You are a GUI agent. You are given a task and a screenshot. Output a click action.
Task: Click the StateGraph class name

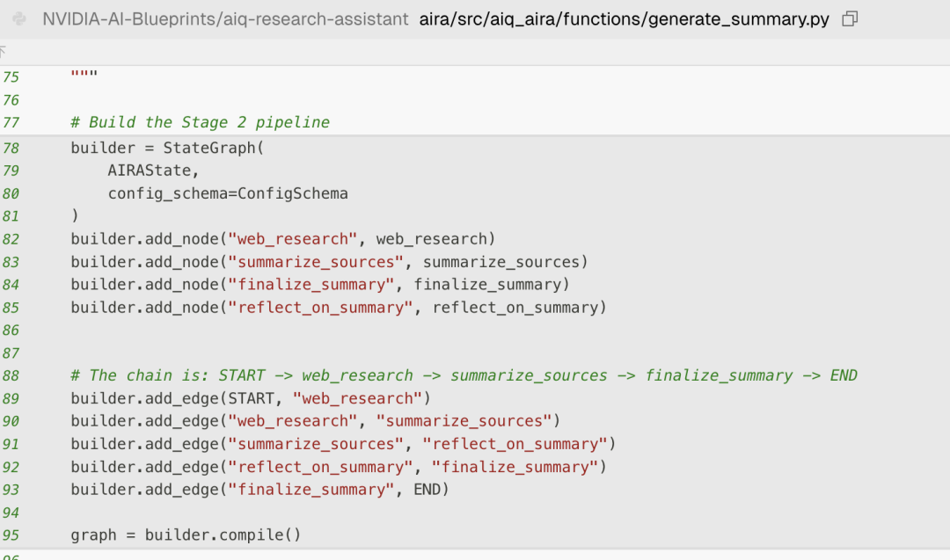click(209, 148)
